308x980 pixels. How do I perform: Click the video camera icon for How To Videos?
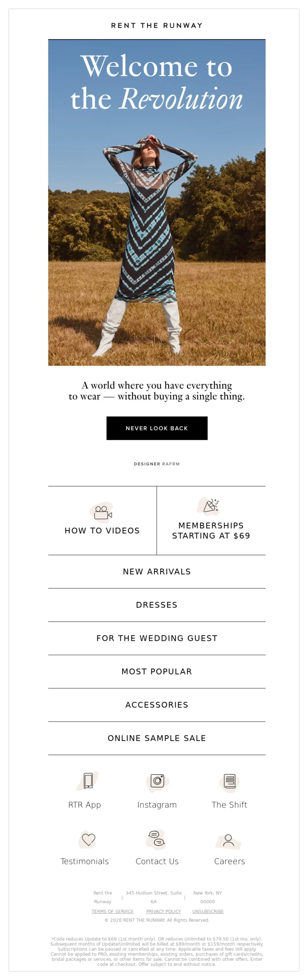(x=102, y=513)
